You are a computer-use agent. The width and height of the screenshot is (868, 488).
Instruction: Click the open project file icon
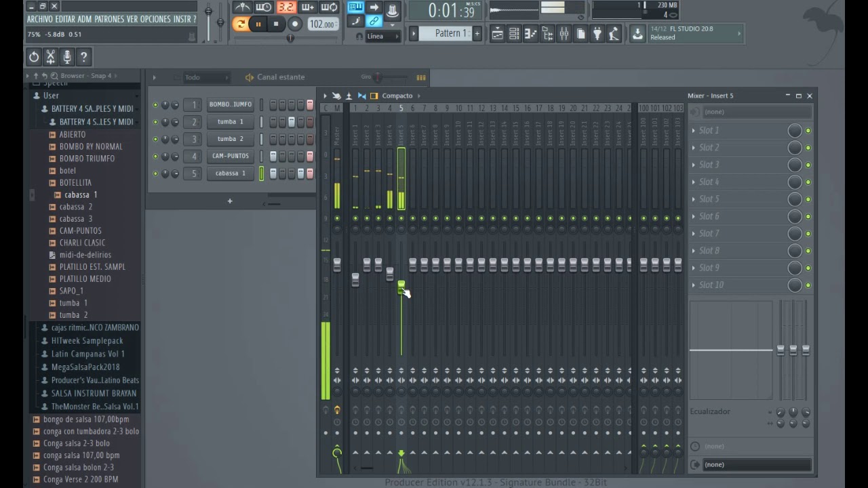pos(580,34)
